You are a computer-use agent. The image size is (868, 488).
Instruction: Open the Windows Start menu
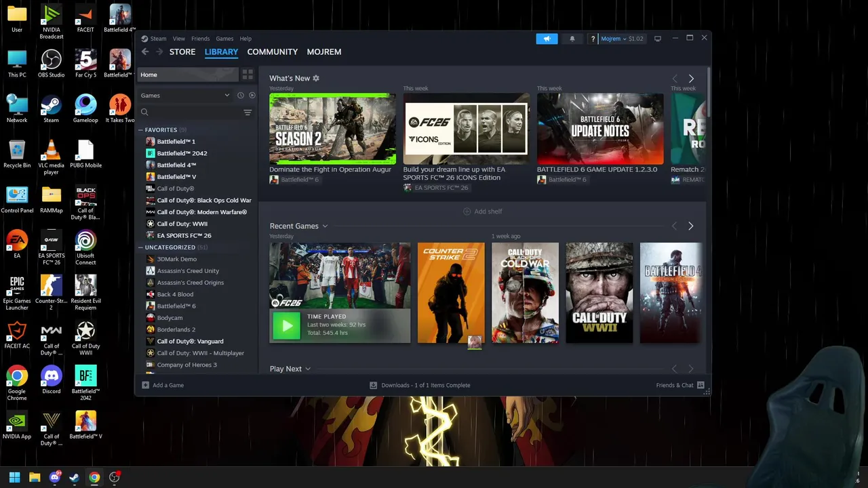point(14,477)
